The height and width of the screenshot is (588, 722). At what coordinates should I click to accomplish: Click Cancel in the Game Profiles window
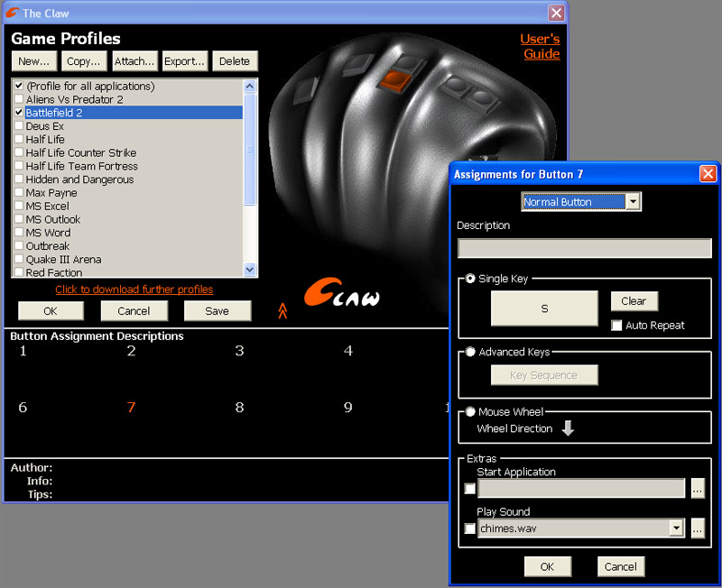point(134,310)
